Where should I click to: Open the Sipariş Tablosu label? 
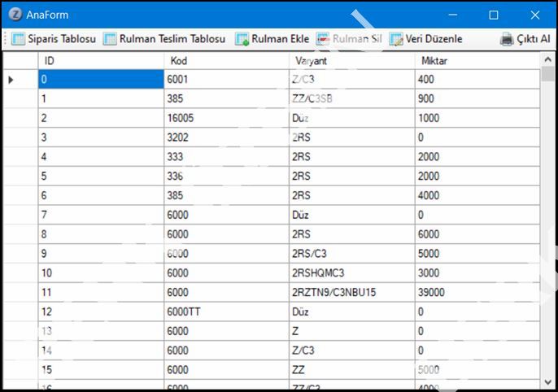tap(62, 39)
